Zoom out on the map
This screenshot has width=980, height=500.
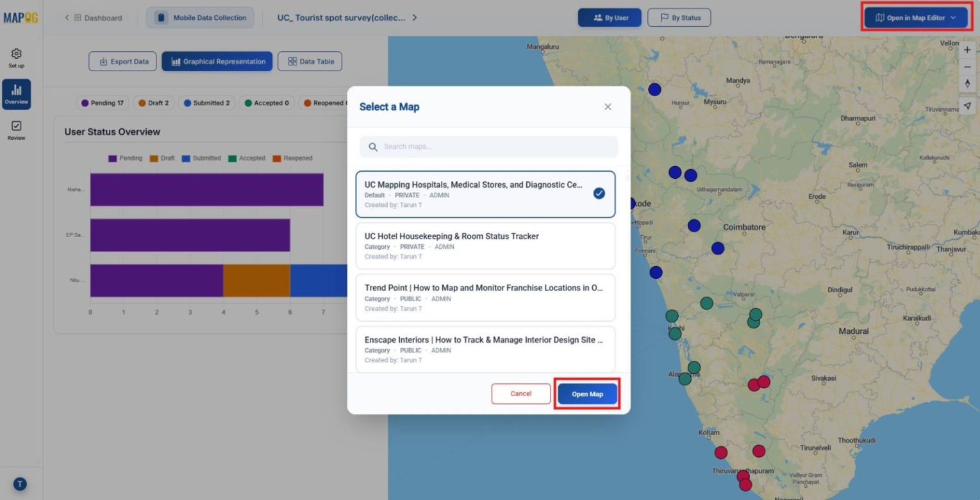click(x=967, y=67)
